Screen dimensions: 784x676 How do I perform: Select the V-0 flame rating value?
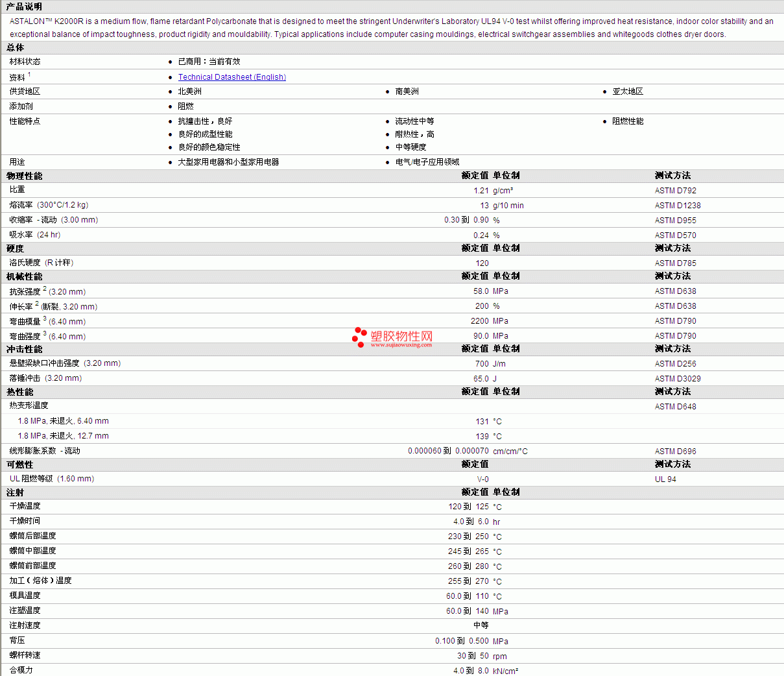483,479
